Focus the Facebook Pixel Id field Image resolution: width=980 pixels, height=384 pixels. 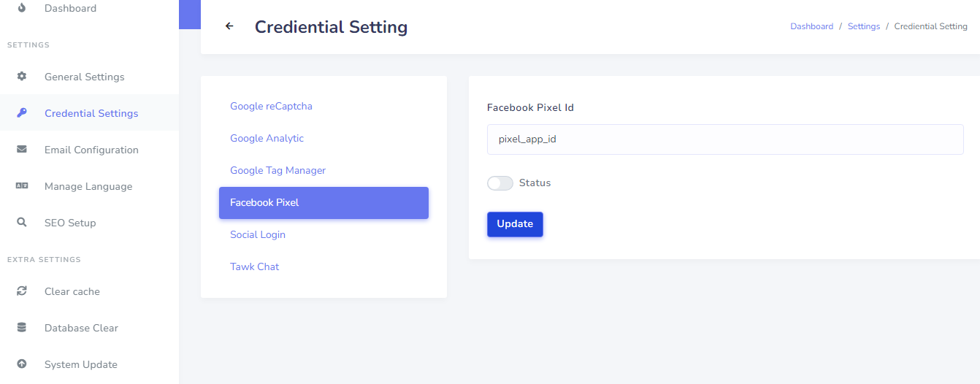coord(725,139)
